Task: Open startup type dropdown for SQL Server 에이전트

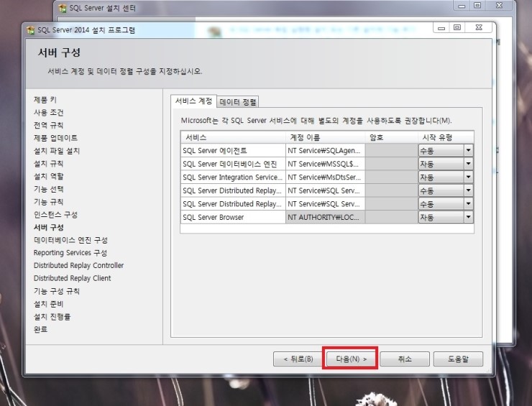Action: click(x=468, y=150)
